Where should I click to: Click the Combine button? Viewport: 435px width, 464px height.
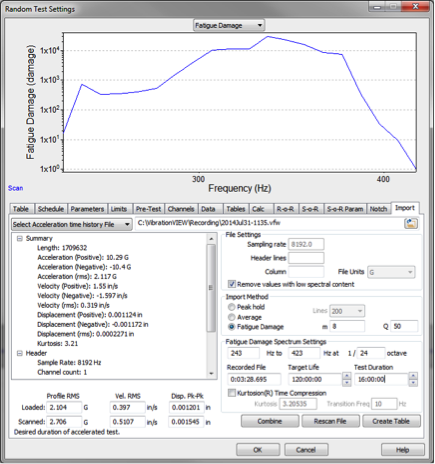270,421
